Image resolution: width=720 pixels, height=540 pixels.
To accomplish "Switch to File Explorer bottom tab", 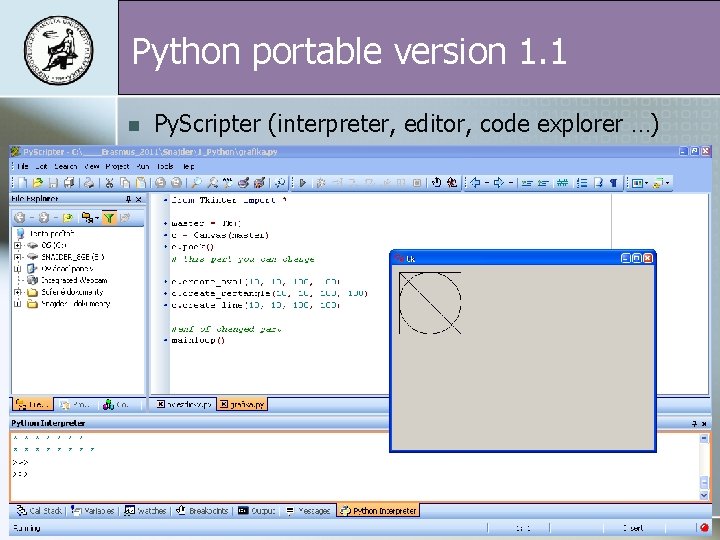I will pyautogui.click(x=32, y=405).
